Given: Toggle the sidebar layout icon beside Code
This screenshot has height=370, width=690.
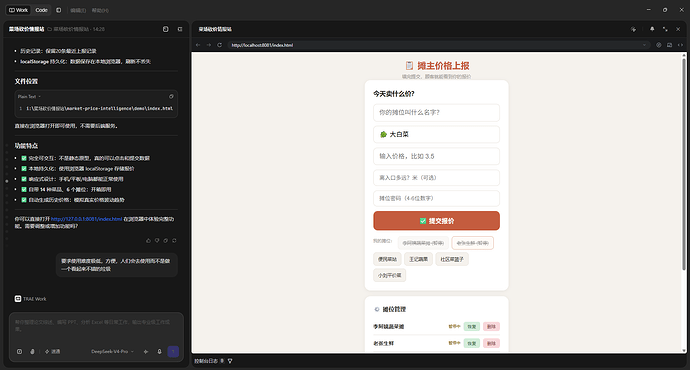Looking at the screenshot, I should click(59, 10).
